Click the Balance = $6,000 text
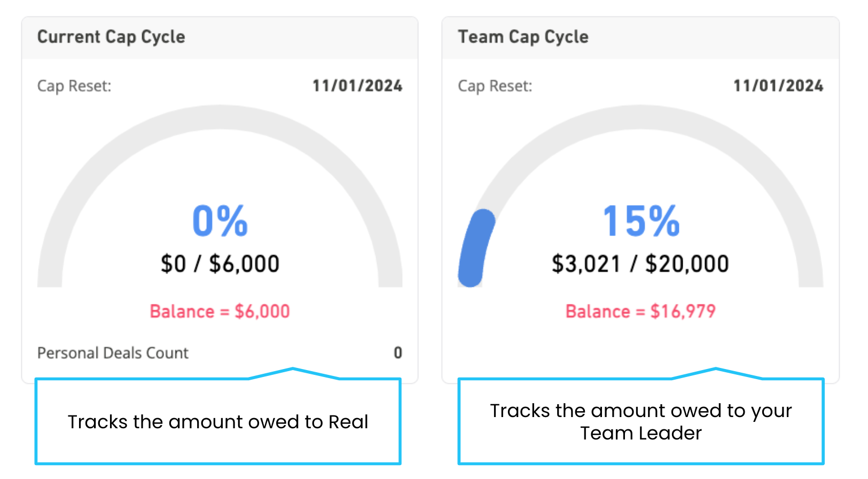The height and width of the screenshot is (479, 868). [x=220, y=311]
